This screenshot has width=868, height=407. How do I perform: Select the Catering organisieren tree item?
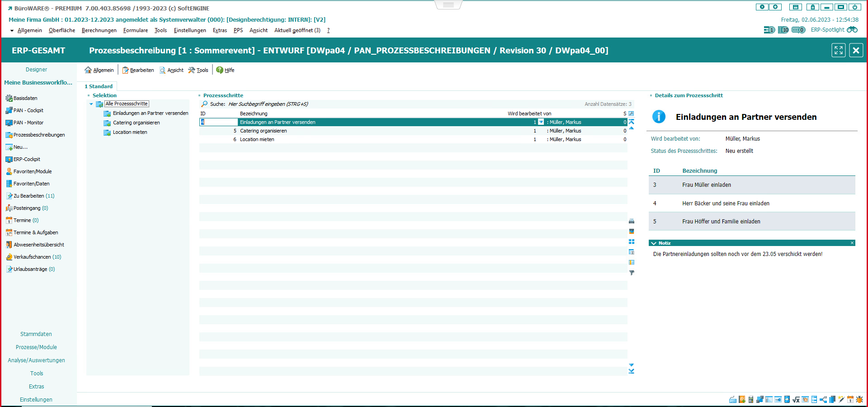[136, 123]
